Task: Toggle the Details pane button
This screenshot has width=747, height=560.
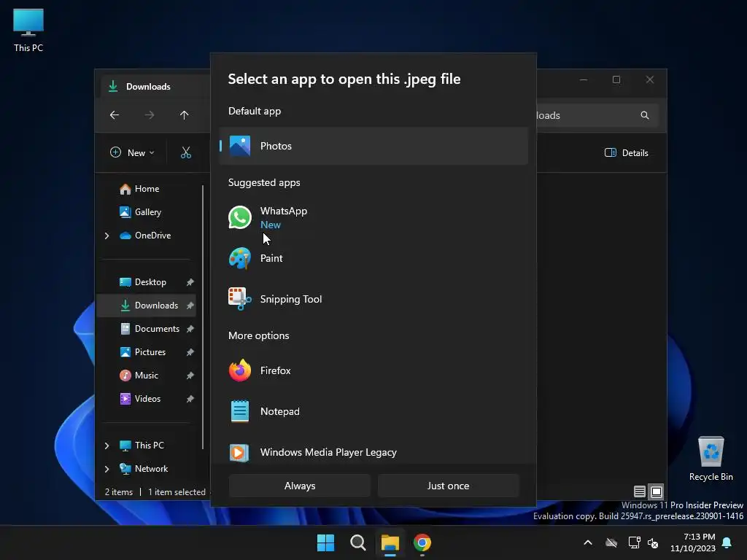Action: point(627,153)
